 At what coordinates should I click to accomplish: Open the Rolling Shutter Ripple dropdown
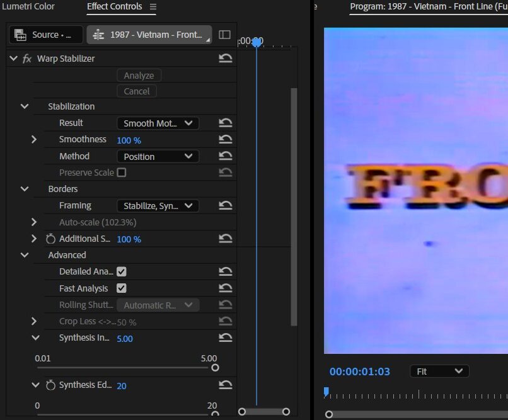coord(158,305)
